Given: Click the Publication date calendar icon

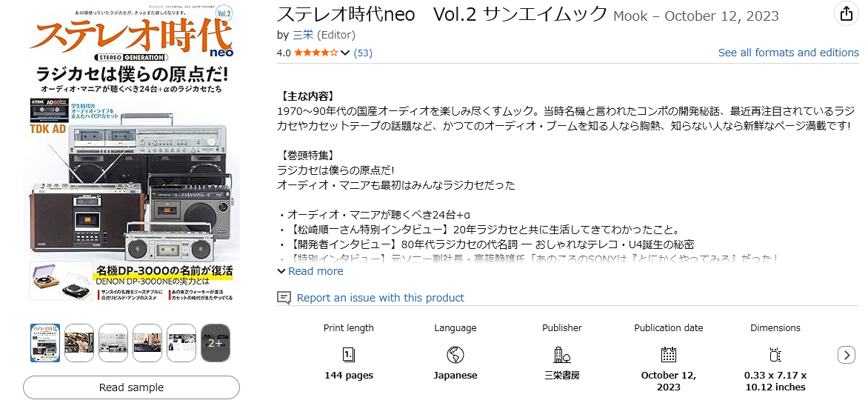Looking at the screenshot, I should pyautogui.click(x=669, y=354).
